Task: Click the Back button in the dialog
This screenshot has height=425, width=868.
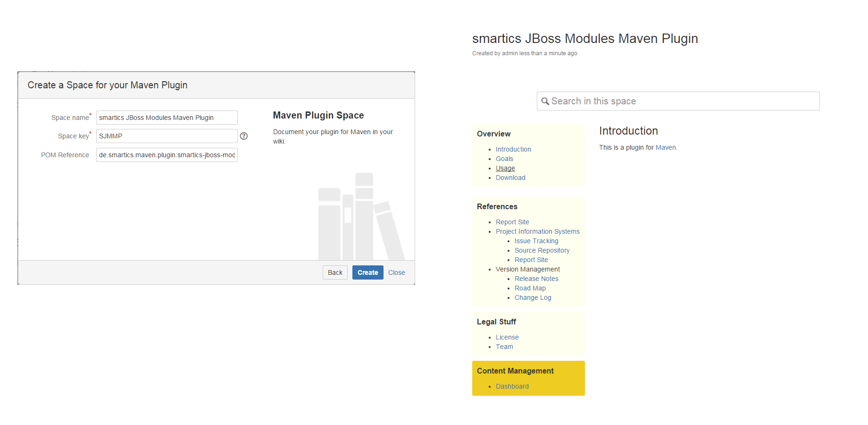Action: [x=335, y=272]
